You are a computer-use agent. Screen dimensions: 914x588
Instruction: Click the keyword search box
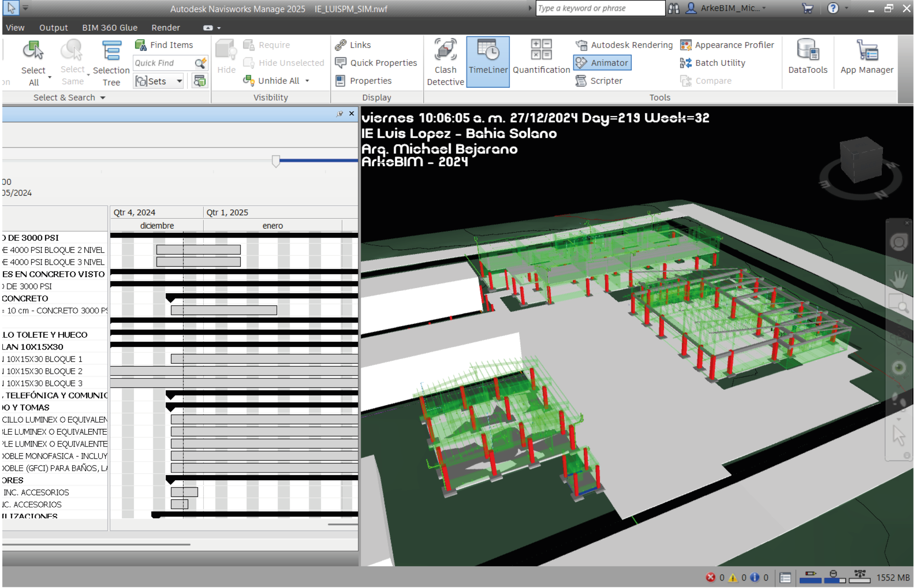coord(600,8)
